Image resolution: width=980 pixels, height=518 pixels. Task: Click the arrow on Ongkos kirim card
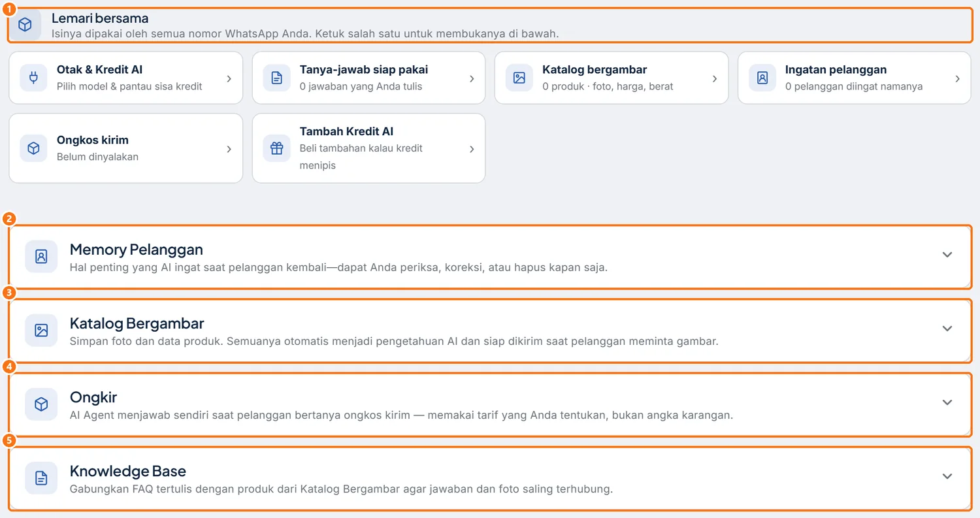click(x=229, y=149)
